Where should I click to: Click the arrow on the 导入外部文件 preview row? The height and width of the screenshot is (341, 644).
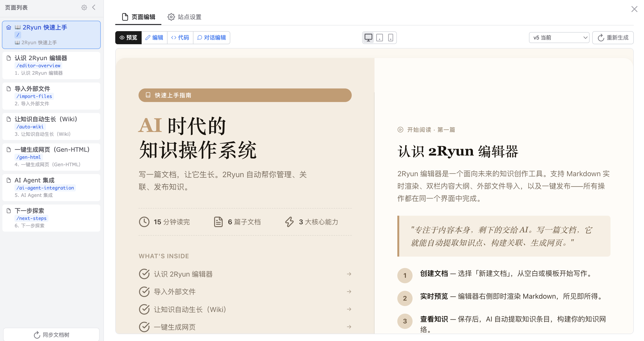tap(349, 292)
